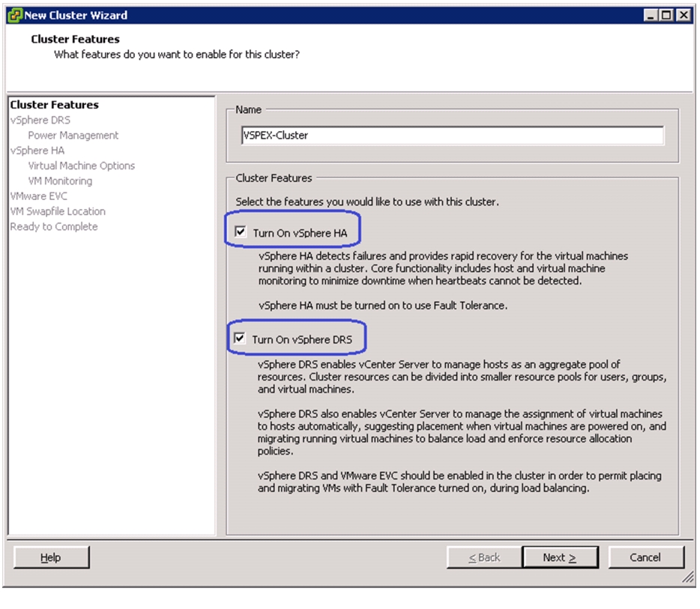Click the cluster Name text field
This screenshot has height=609, width=700.
coord(452,135)
